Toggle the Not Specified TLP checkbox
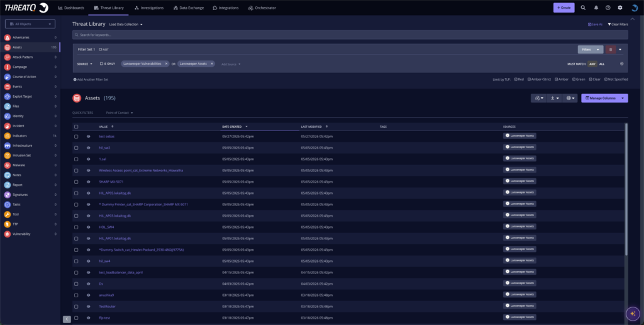Viewport: 644px width, 325px height. [x=606, y=79]
